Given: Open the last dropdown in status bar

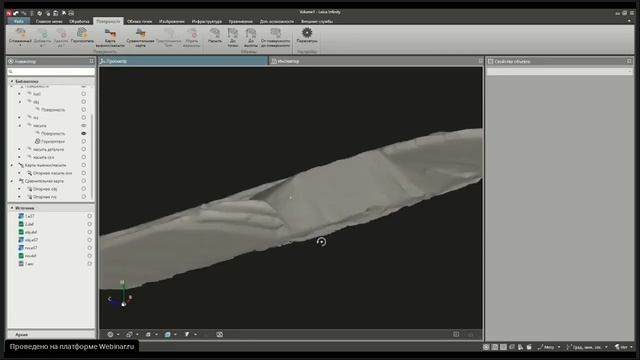Looking at the screenshot, I should pos(624,347).
